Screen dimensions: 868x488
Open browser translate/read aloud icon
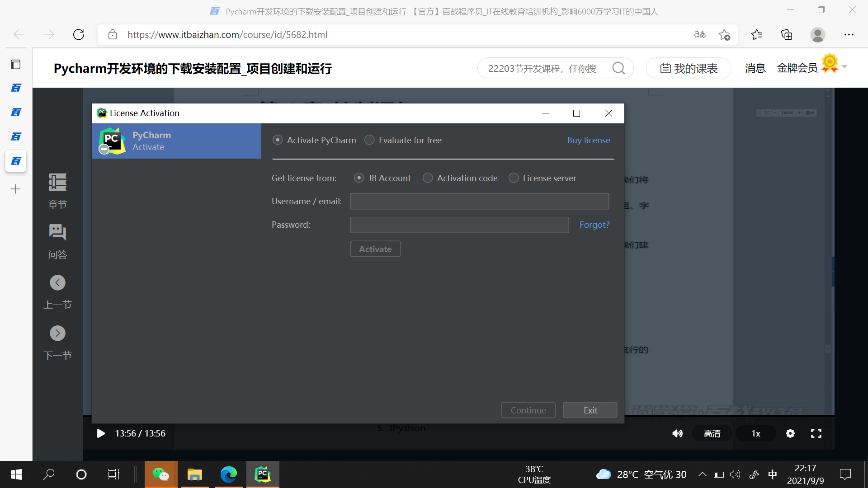coord(700,34)
